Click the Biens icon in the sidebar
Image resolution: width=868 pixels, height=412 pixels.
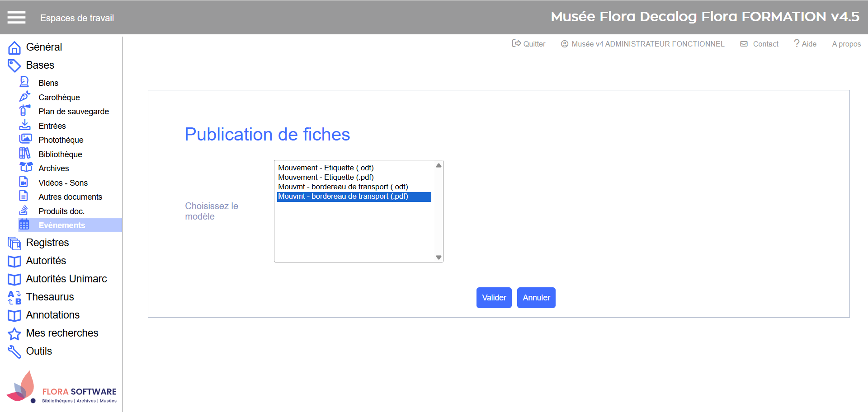click(x=24, y=82)
